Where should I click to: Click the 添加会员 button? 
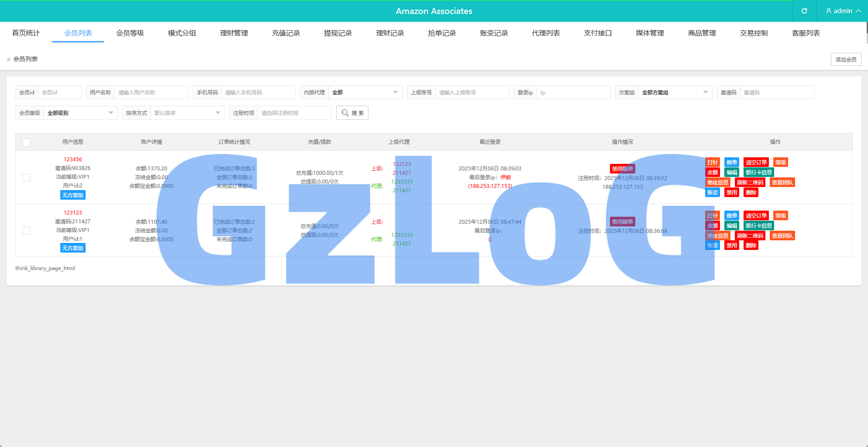(846, 59)
